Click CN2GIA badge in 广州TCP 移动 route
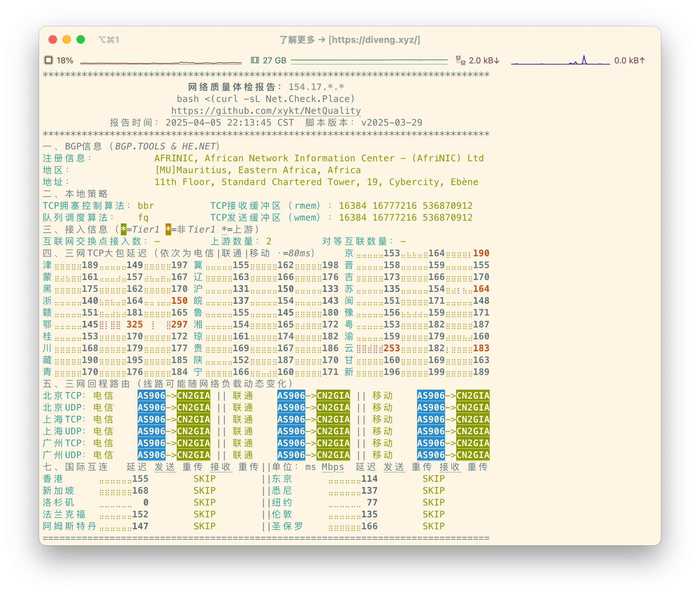Viewport: 700px width, 597px height. pyautogui.click(x=473, y=443)
